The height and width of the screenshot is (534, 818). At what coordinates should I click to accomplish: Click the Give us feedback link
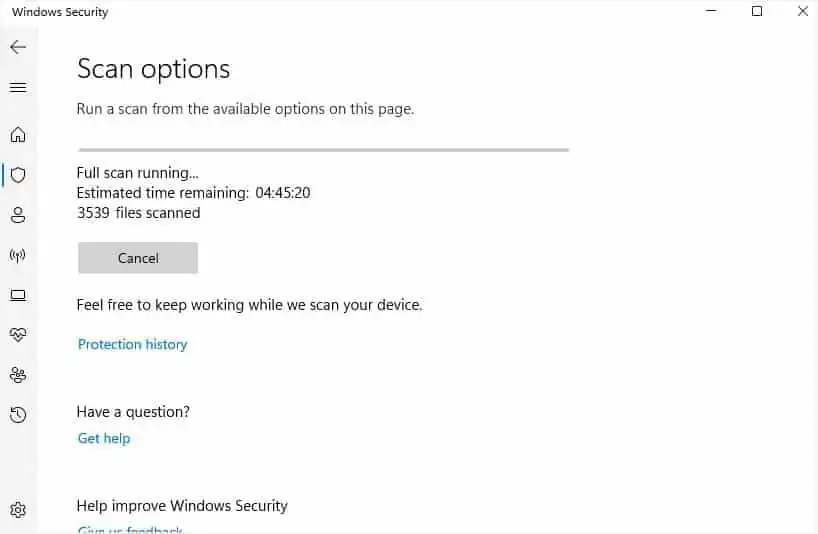(130, 529)
